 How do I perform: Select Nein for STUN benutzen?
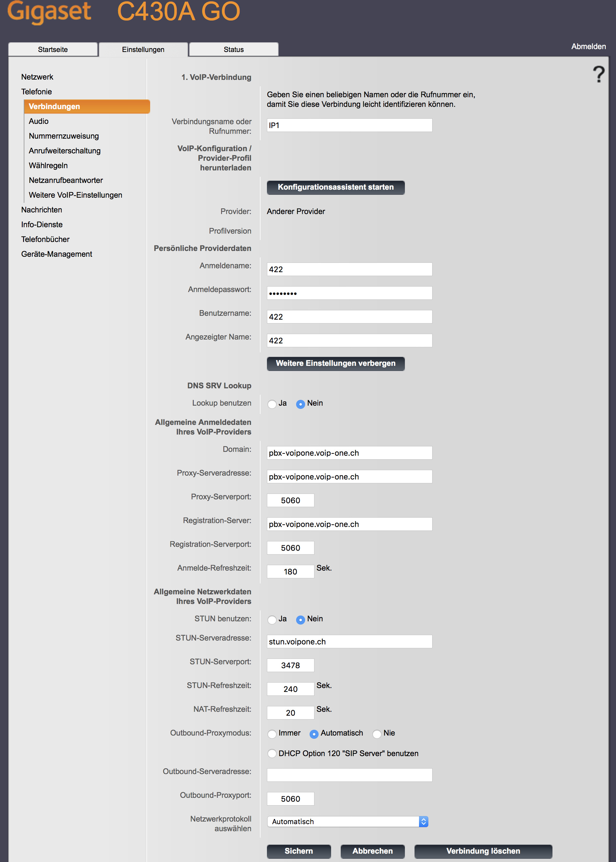pos(300,620)
